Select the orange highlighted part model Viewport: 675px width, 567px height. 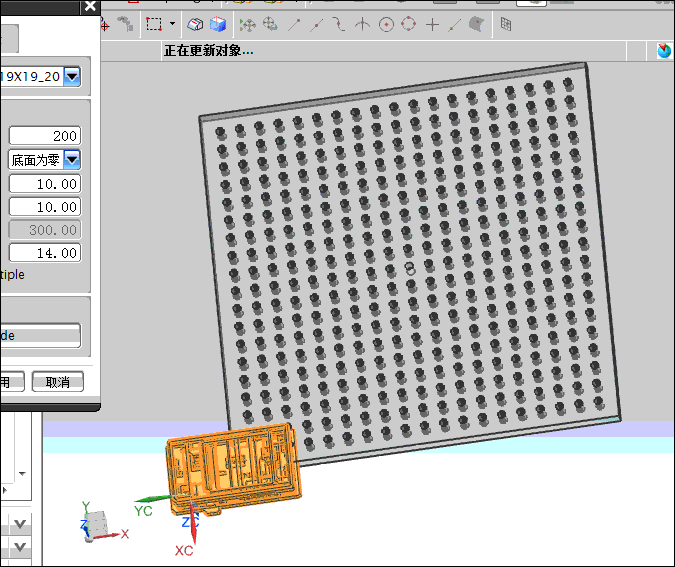tap(234, 467)
